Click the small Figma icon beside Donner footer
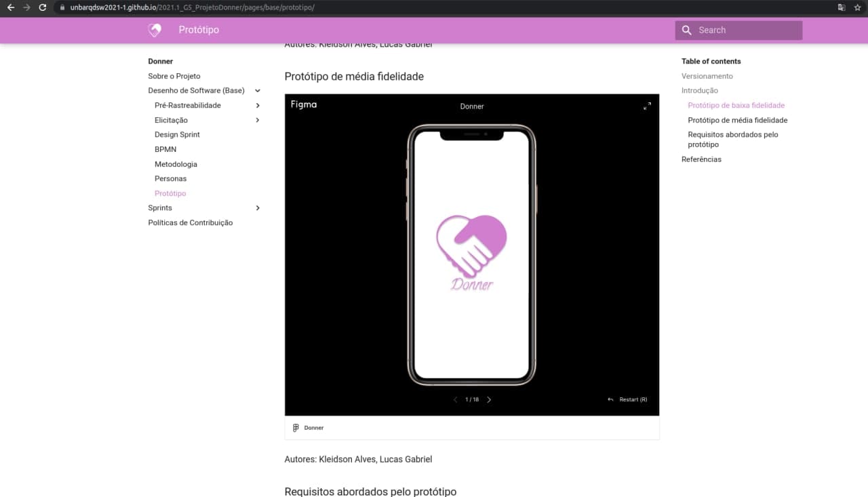 click(296, 428)
